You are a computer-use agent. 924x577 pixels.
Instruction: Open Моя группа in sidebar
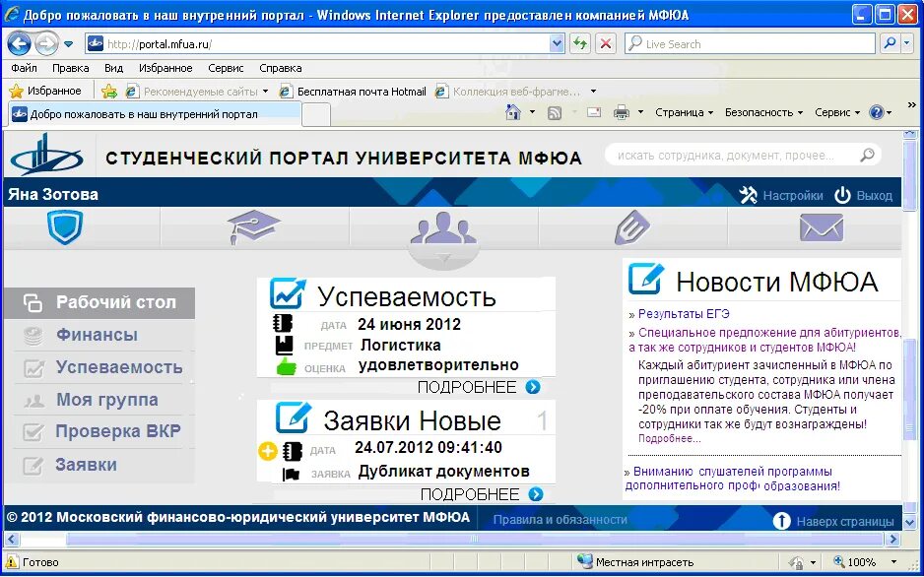[99, 400]
